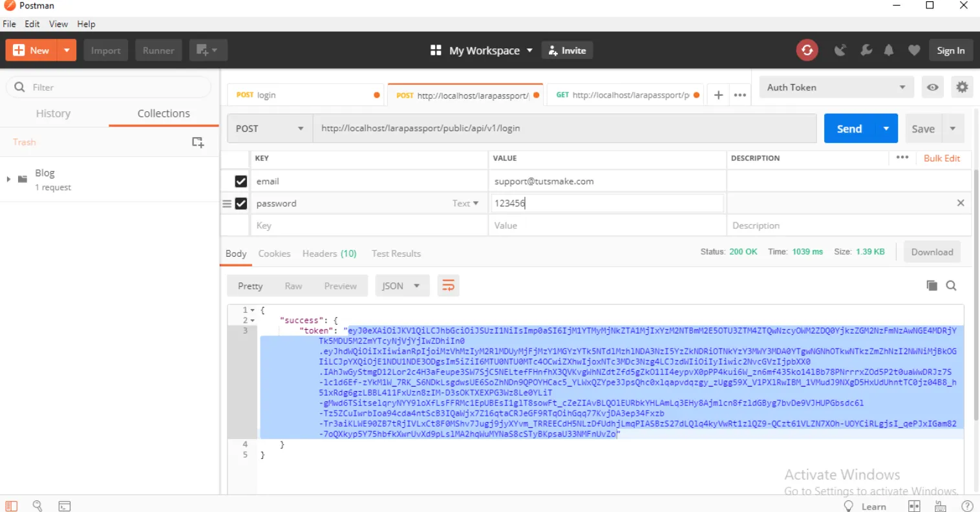This screenshot has width=980, height=512.
Task: Open the help question mark icon
Action: pos(967,506)
